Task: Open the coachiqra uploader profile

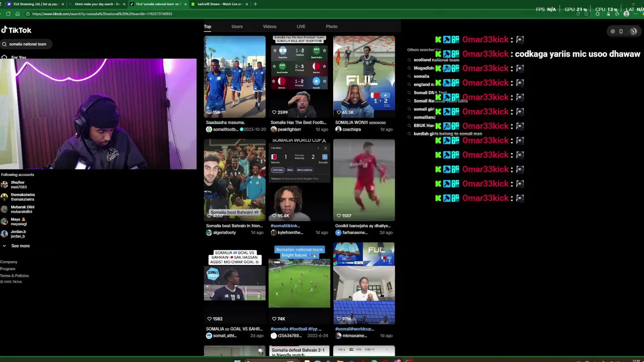Action: click(348, 129)
